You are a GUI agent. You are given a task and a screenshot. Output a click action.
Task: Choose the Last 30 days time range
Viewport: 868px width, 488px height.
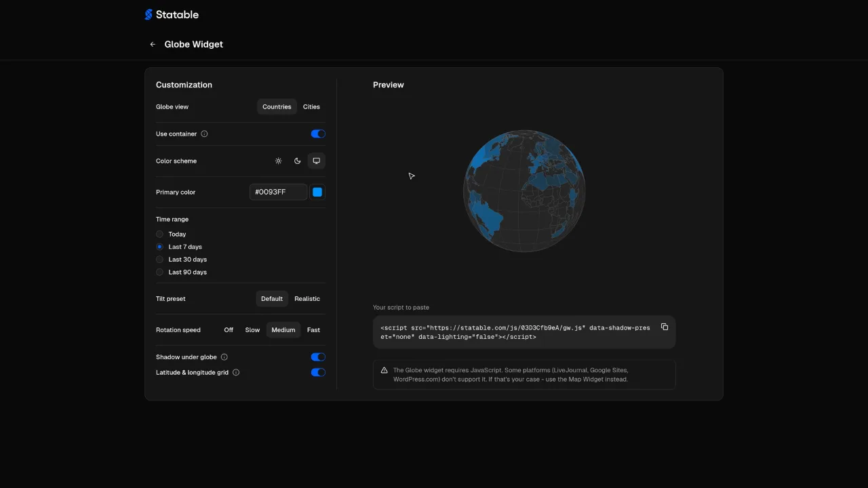(181, 260)
